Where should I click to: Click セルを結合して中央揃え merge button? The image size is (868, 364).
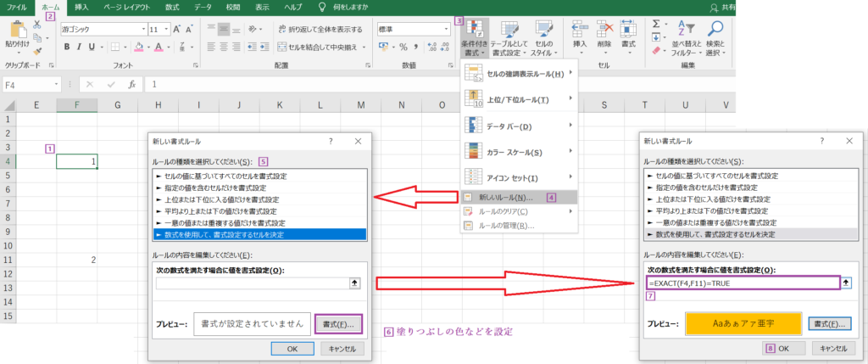(x=319, y=48)
